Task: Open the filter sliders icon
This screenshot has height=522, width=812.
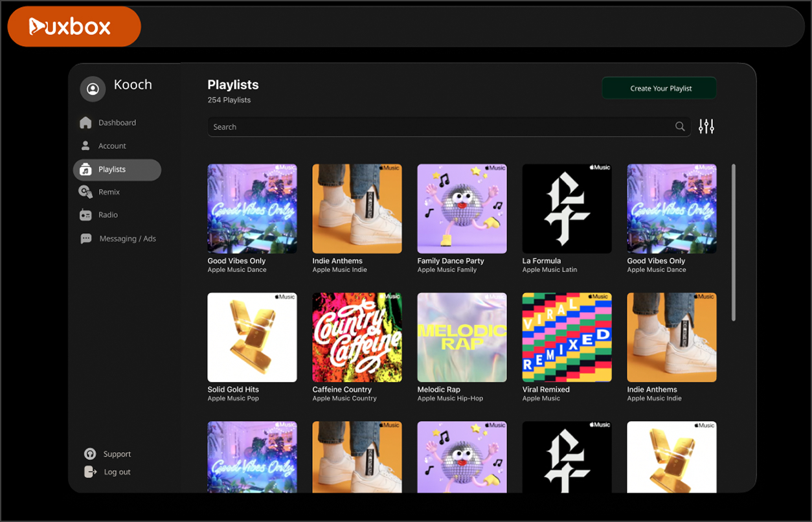Action: pyautogui.click(x=706, y=127)
